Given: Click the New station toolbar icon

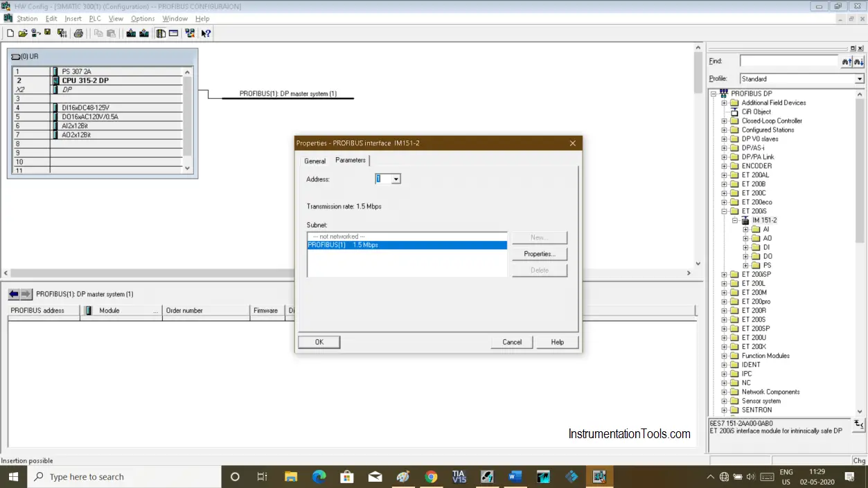Looking at the screenshot, I should click(10, 33).
